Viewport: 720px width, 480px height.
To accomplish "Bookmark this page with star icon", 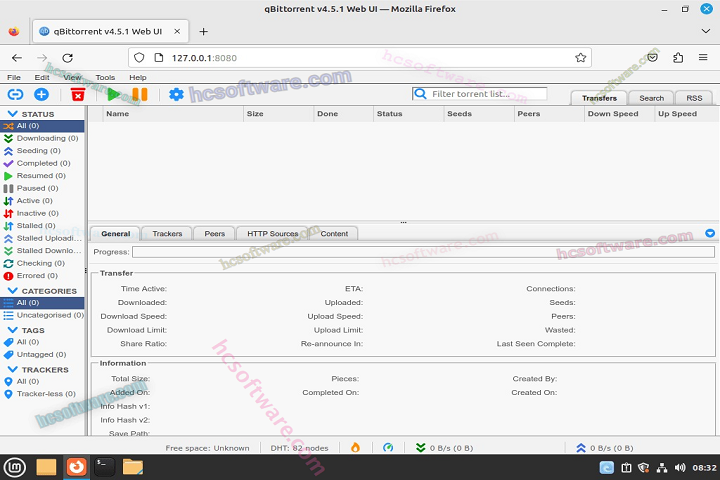I will point(580,57).
